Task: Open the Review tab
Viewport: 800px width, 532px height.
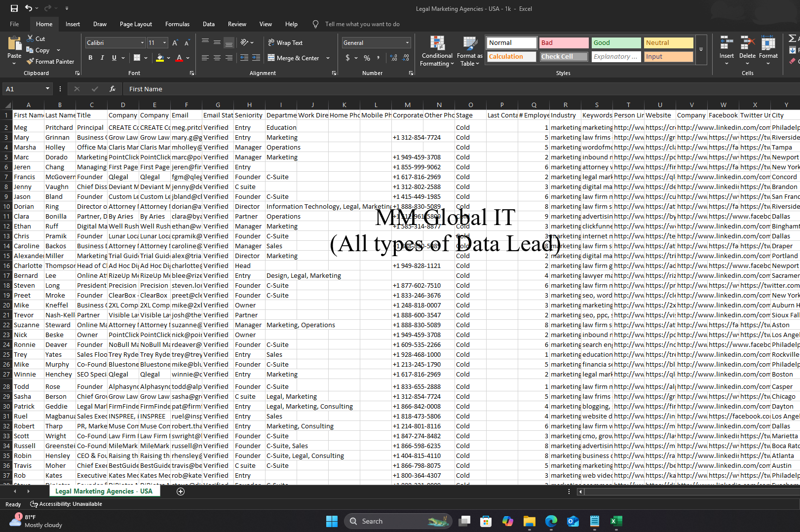Action: point(237,24)
